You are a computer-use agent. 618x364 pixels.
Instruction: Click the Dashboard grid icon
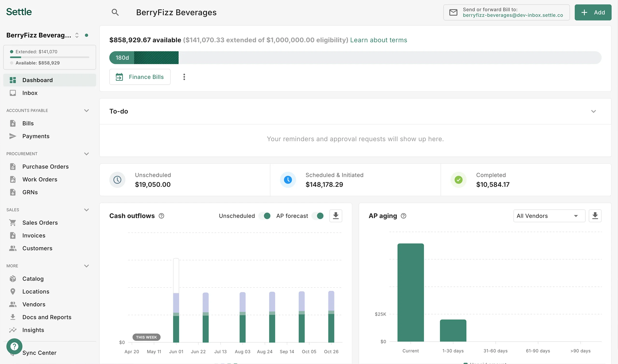point(13,80)
